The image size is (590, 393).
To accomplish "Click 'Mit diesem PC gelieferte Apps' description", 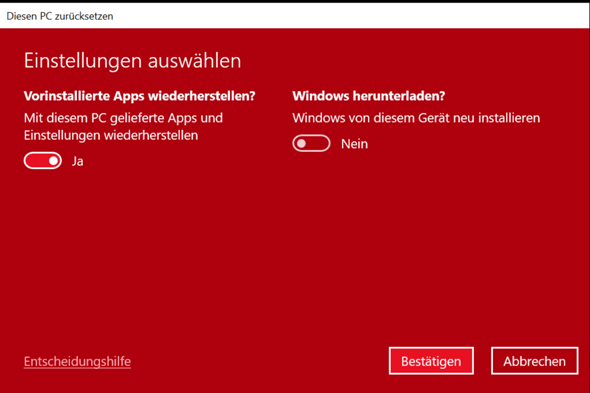I will point(123,126).
